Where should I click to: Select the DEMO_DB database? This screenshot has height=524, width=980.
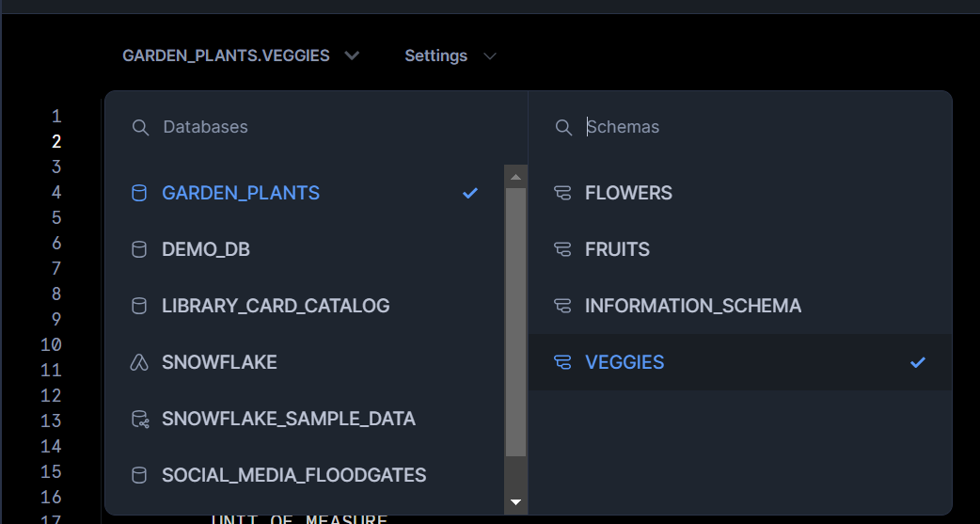pos(305,249)
